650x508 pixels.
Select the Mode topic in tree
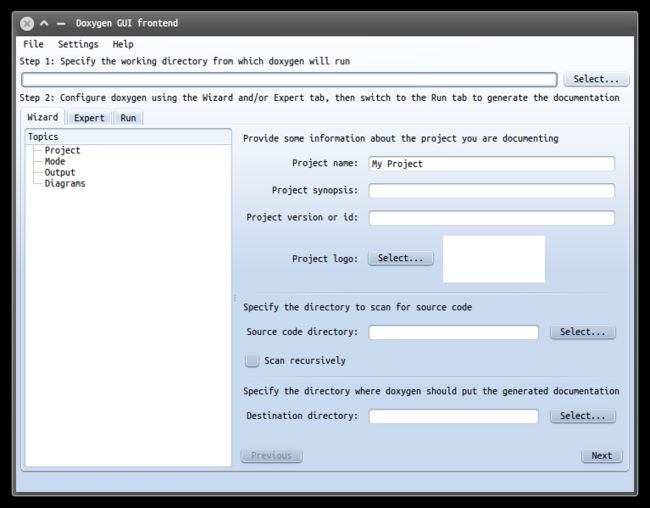[x=55, y=161]
